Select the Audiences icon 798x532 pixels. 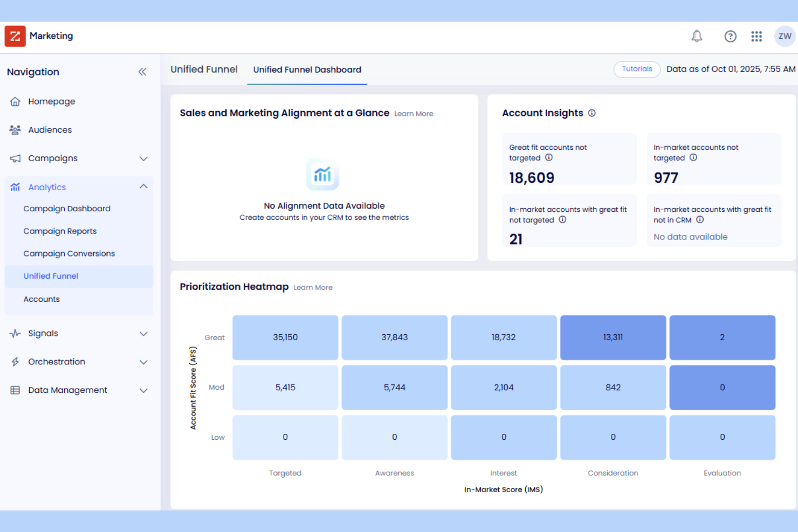[15, 129]
